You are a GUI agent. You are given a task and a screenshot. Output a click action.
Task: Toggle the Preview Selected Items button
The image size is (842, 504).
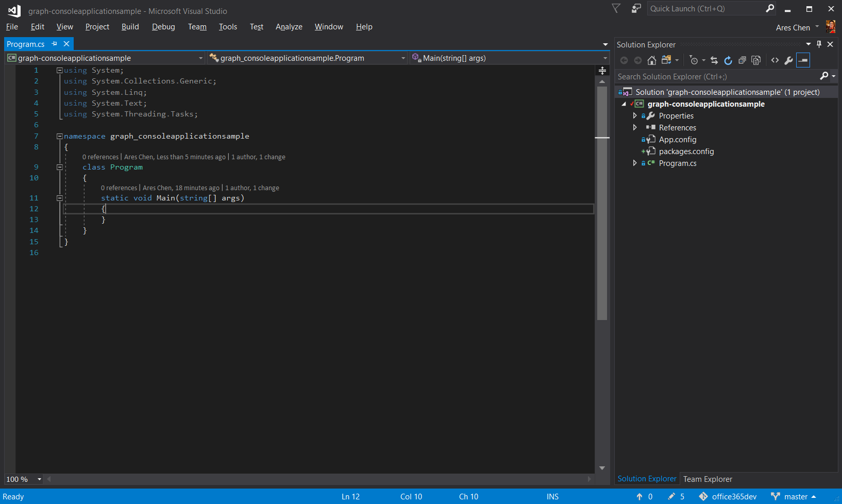point(803,60)
